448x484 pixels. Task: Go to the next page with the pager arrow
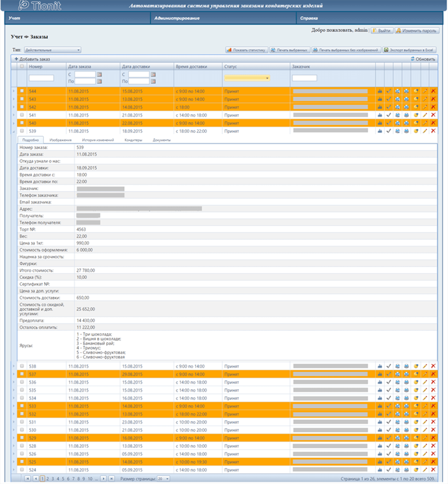click(103, 479)
